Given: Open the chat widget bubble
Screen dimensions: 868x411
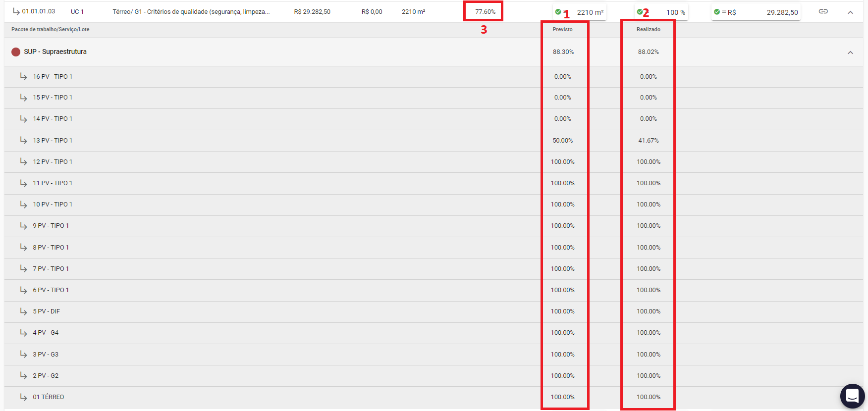Looking at the screenshot, I should 852,396.
